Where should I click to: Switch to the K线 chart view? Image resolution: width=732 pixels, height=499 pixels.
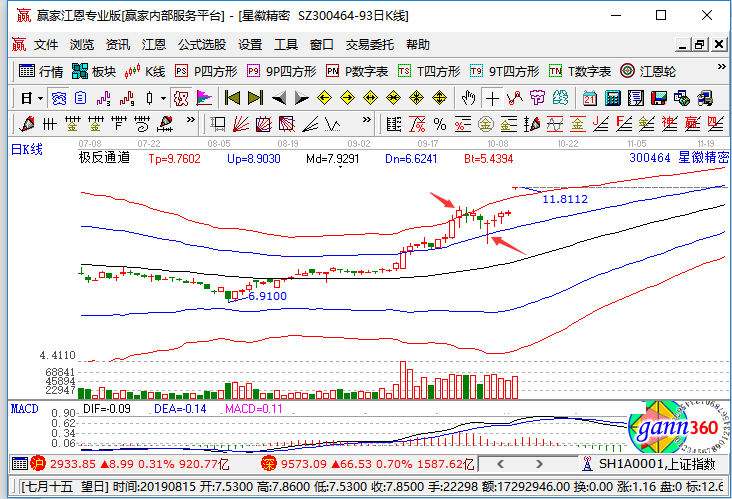coord(145,71)
